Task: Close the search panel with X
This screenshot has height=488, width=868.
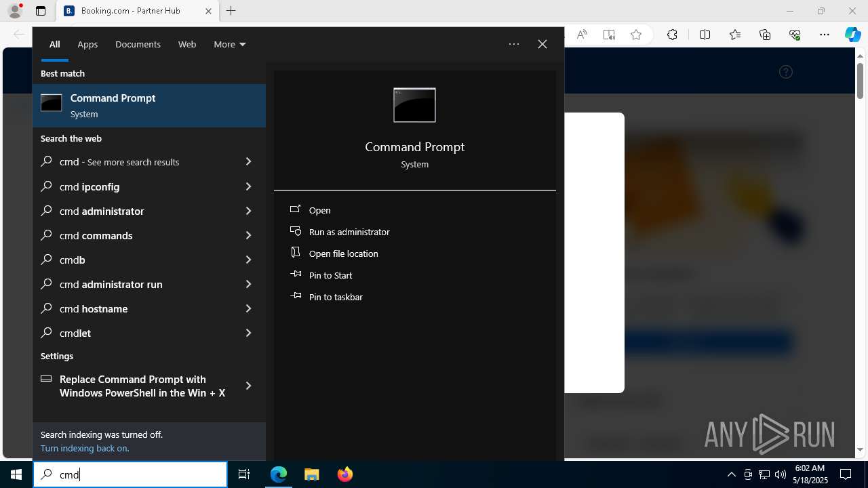Action: point(542,44)
